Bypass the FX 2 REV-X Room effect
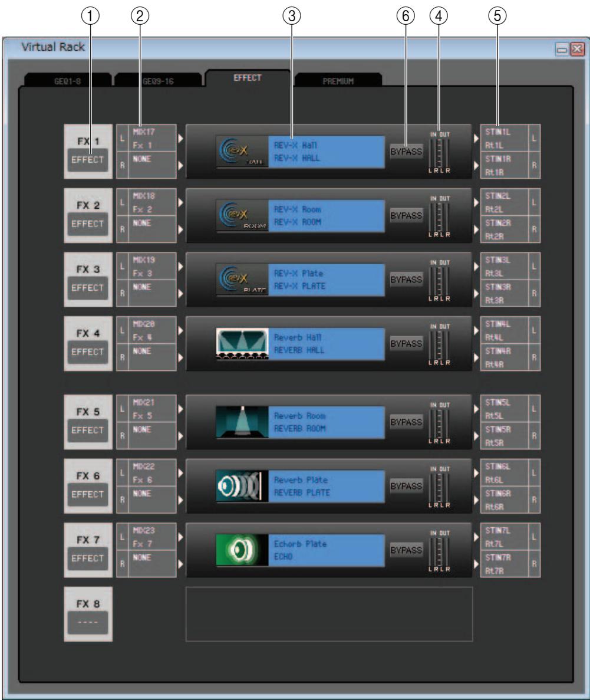Viewport: 590px width, 700px height. [x=406, y=216]
